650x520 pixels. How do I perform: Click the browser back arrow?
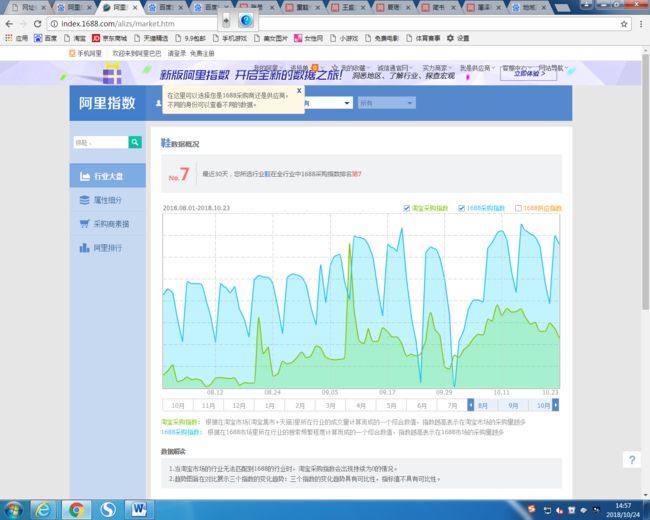point(9,24)
